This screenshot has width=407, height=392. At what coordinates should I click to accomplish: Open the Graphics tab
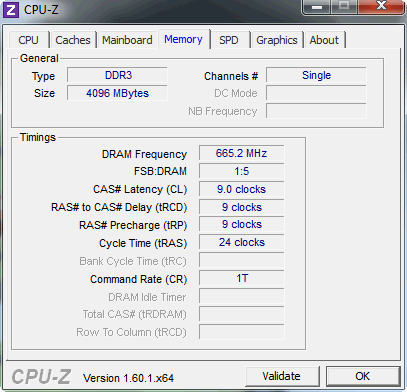[277, 40]
